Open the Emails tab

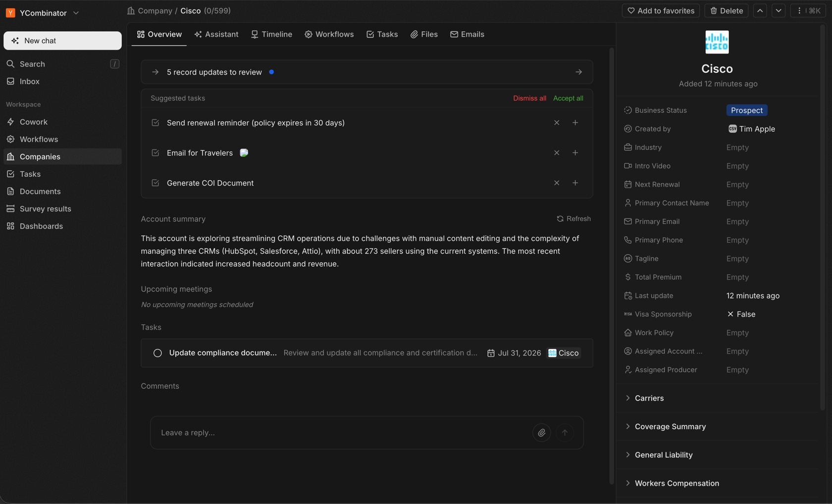[468, 34]
